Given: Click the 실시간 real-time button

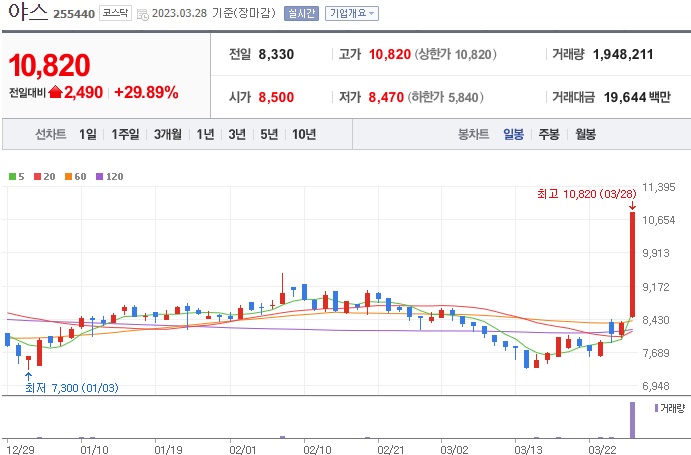Looking at the screenshot, I should tap(301, 14).
